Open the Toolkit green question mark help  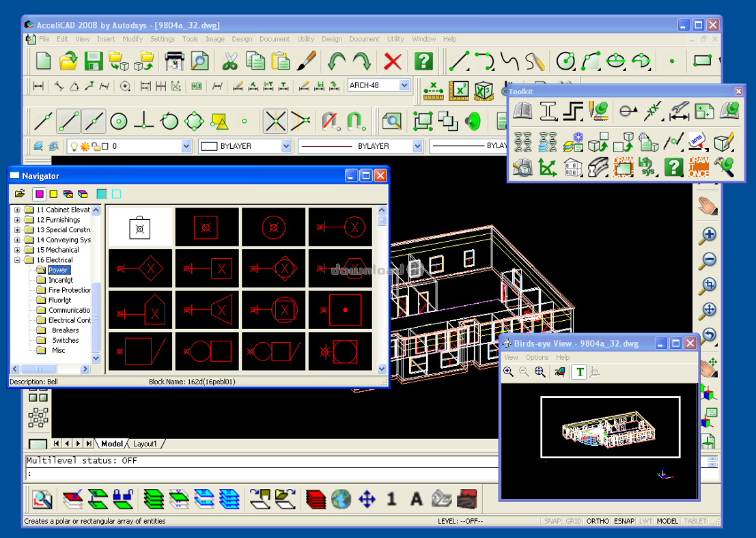(673, 167)
